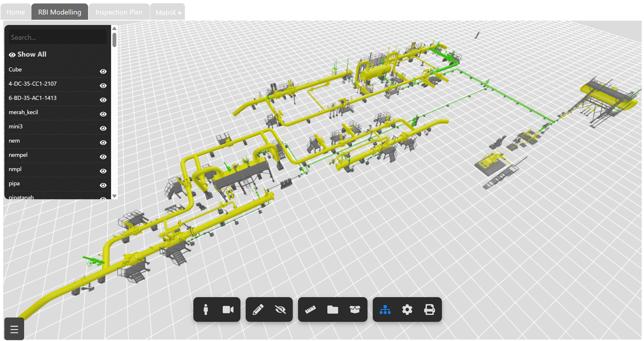
Task: Open the MatriX + tab
Action: (x=168, y=12)
